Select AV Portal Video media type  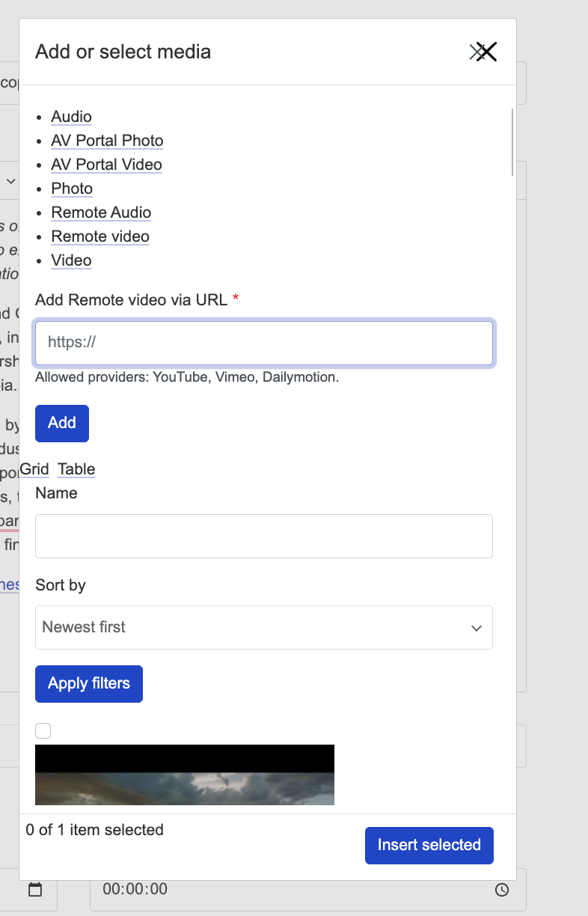pyautogui.click(x=106, y=165)
